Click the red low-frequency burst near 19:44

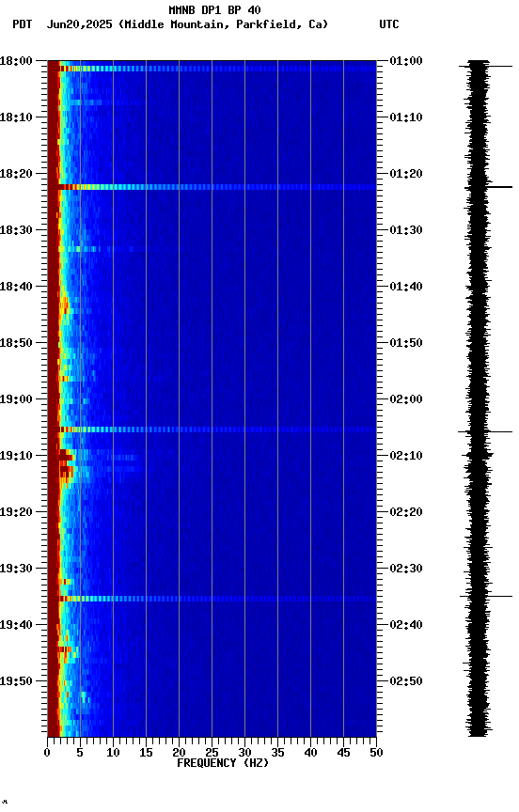65,649
